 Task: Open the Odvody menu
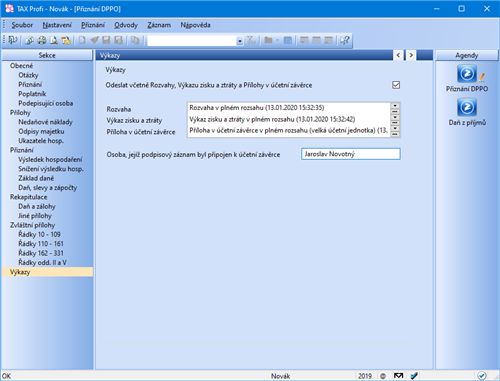(x=126, y=25)
